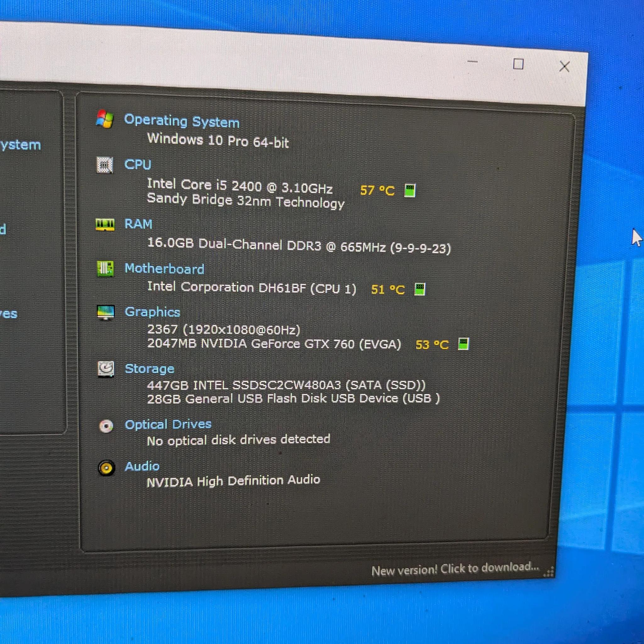Maximize the Speccy window
Viewport: 644px width, 644px height.
518,64
